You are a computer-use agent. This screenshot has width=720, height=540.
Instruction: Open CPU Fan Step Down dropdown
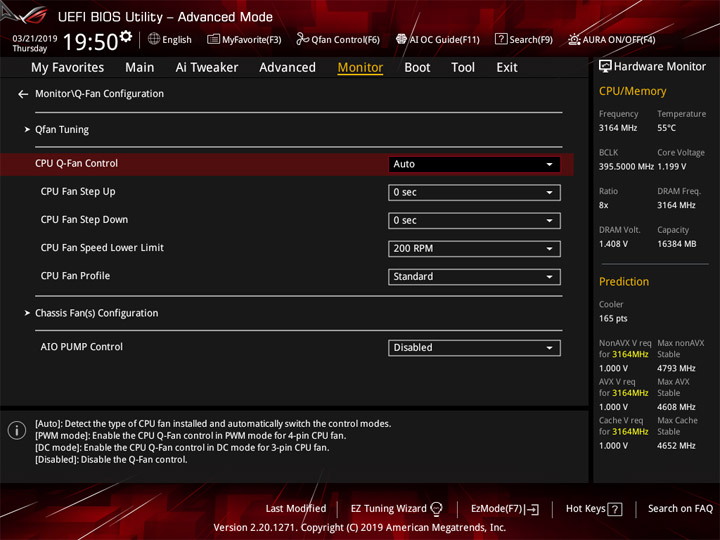click(x=474, y=220)
